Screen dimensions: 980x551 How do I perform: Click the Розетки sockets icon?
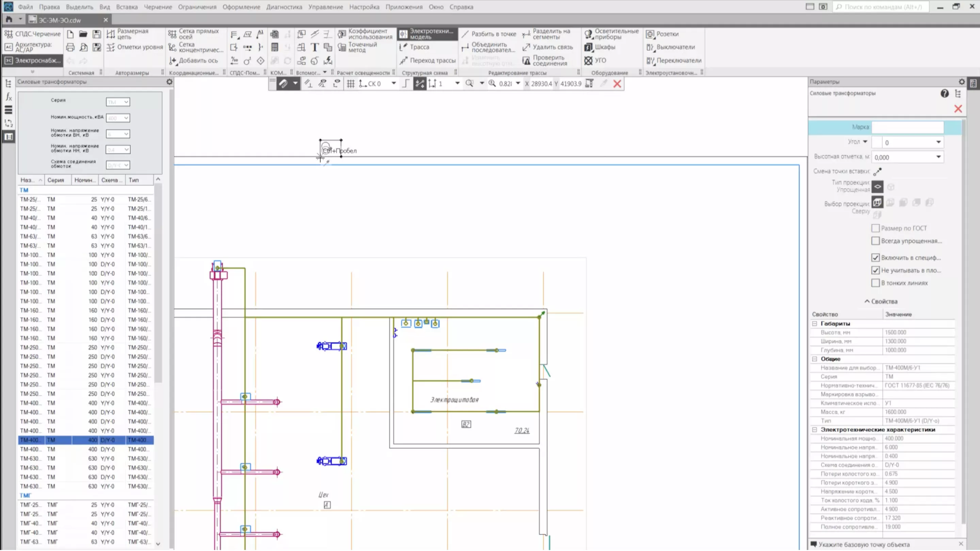click(650, 34)
